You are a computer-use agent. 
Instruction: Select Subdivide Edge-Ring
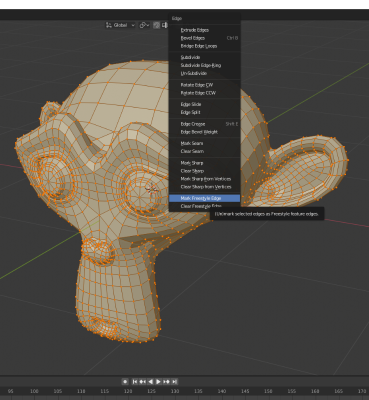[x=205, y=65]
